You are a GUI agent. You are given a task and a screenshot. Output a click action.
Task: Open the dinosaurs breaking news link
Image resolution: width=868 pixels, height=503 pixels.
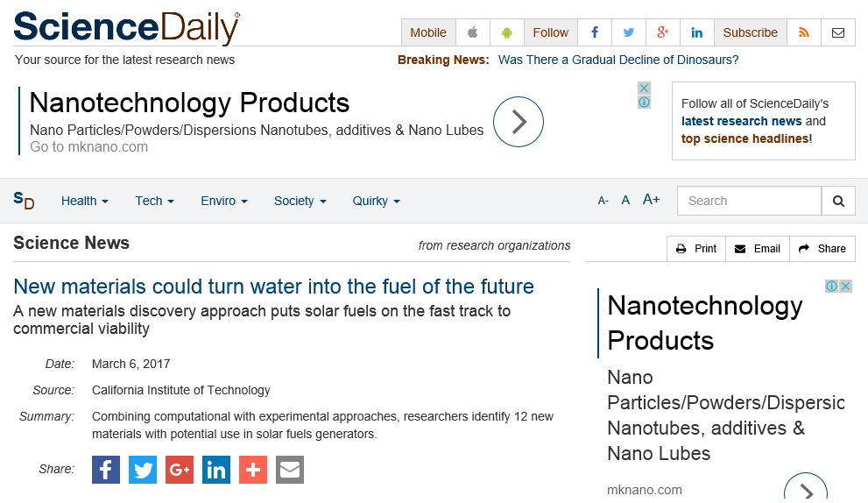618,60
